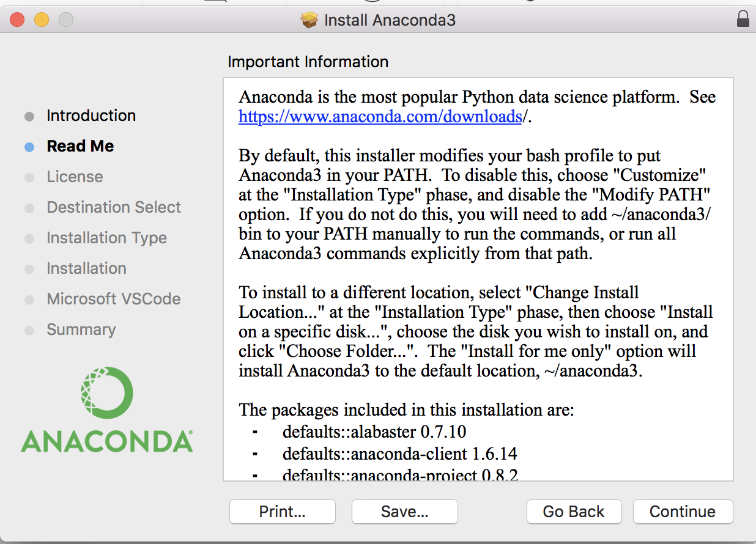Select the Read Me step
The width and height of the screenshot is (756, 544).
point(80,146)
